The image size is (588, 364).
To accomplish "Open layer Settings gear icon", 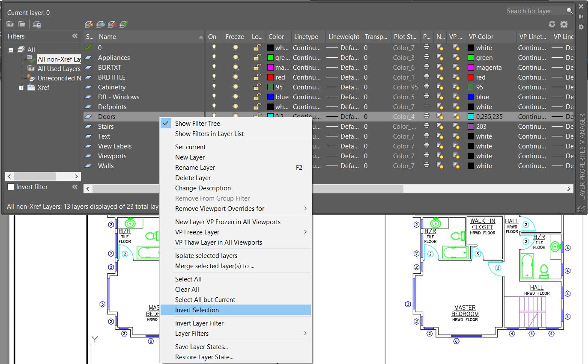I will click(x=564, y=24).
